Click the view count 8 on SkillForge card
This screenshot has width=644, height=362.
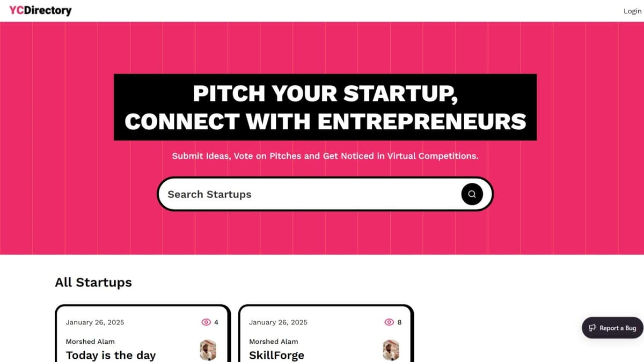point(399,322)
